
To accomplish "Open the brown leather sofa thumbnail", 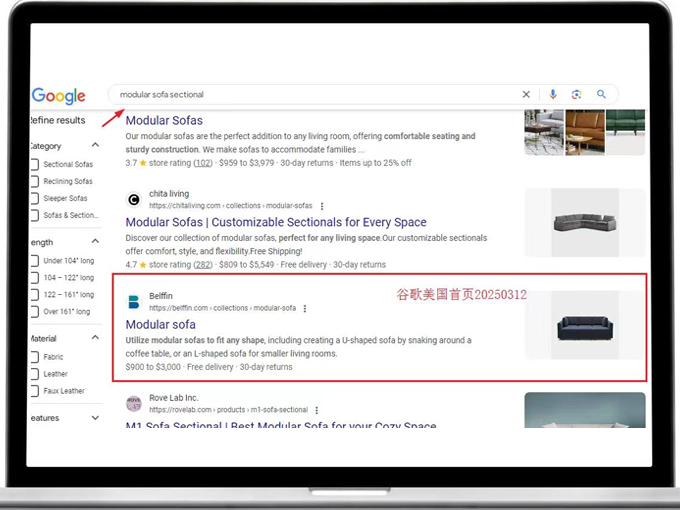I will [585, 132].
